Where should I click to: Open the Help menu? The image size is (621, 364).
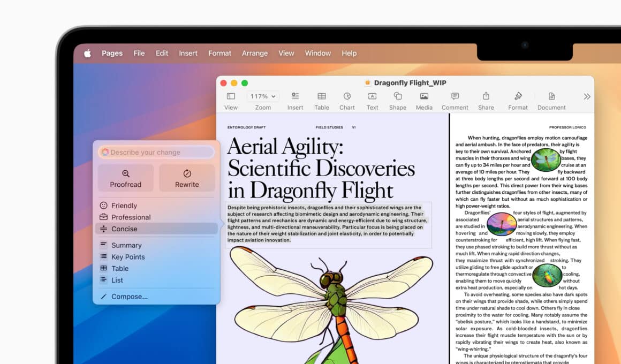pyautogui.click(x=349, y=53)
